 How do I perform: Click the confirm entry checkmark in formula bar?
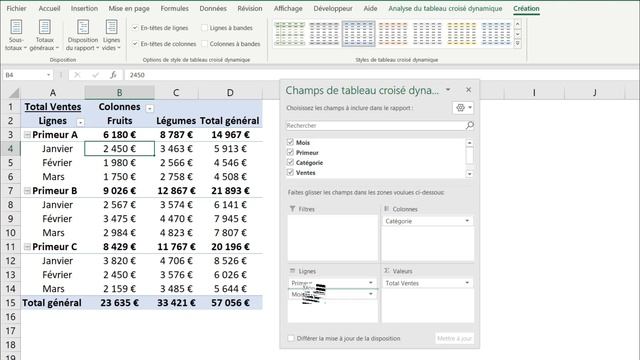(95, 75)
